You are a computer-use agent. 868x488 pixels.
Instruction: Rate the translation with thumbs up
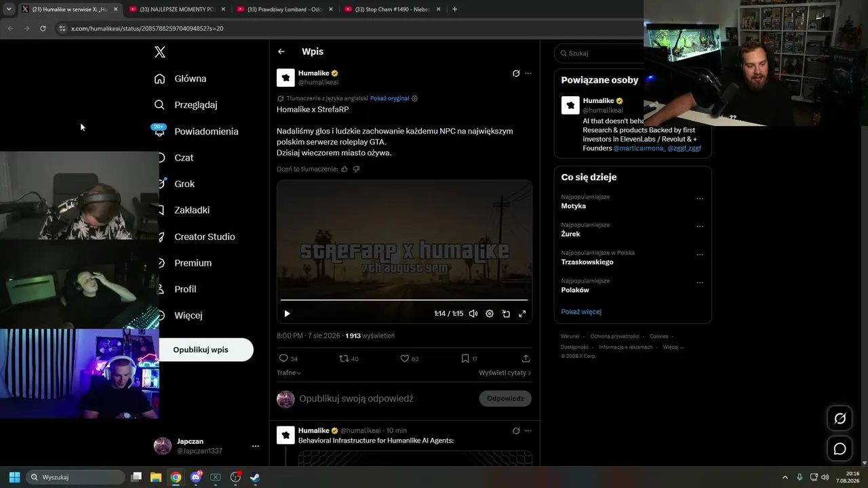pyautogui.click(x=344, y=169)
